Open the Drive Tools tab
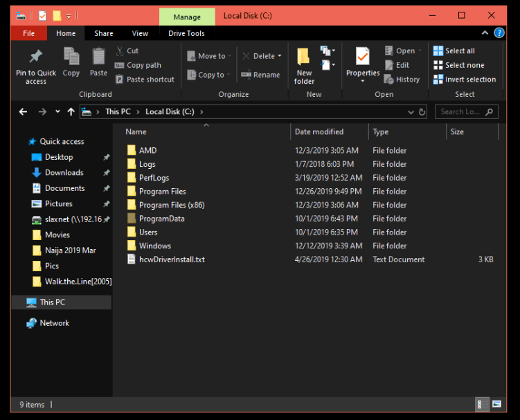 [186, 33]
